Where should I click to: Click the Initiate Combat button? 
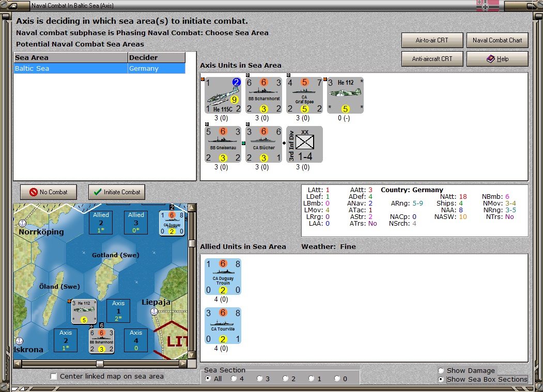click(x=117, y=192)
